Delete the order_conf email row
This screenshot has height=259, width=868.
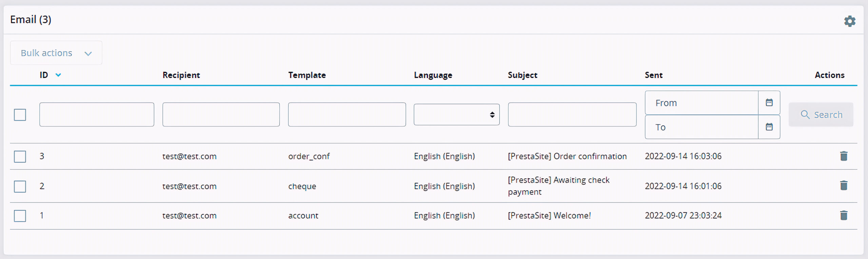pos(844,156)
